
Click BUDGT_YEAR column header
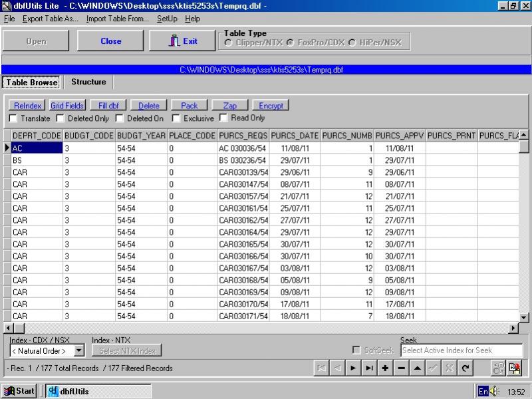click(x=141, y=136)
